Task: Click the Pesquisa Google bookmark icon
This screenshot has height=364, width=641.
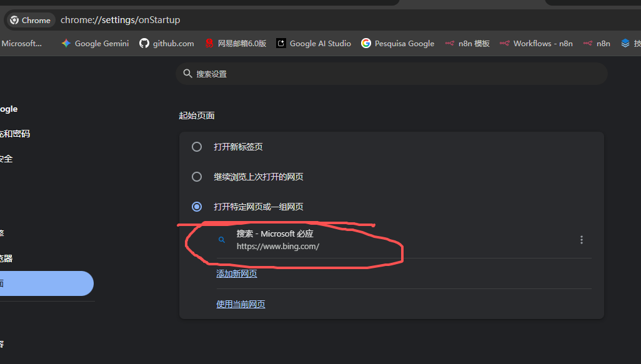Action: (366, 43)
